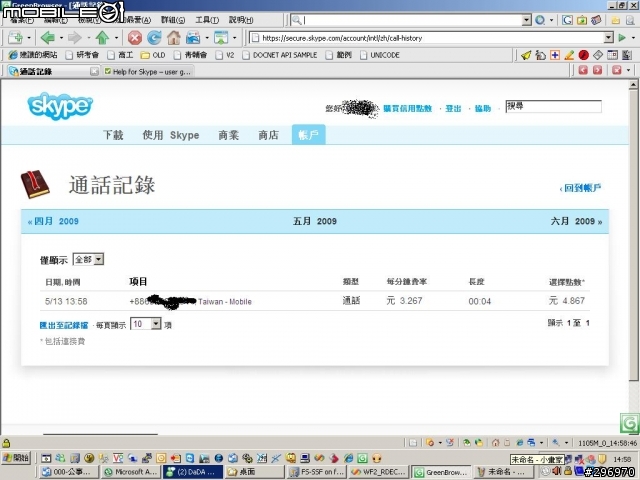Open the 商店 navigation item
640x480 pixels.
[269, 135]
